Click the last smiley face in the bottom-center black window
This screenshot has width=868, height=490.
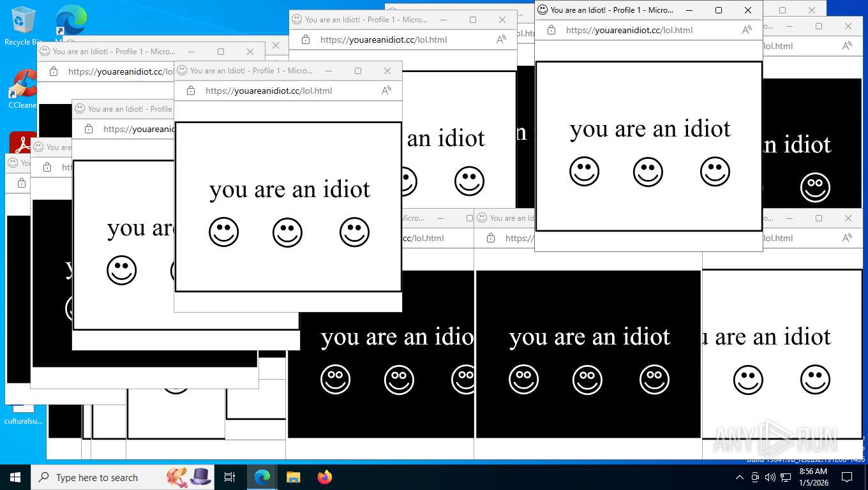click(654, 380)
